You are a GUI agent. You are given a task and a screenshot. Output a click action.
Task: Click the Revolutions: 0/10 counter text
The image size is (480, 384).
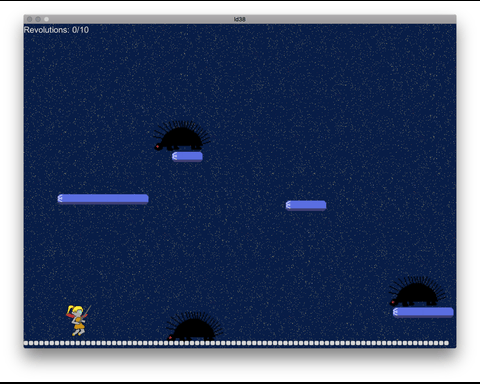pyautogui.click(x=56, y=30)
